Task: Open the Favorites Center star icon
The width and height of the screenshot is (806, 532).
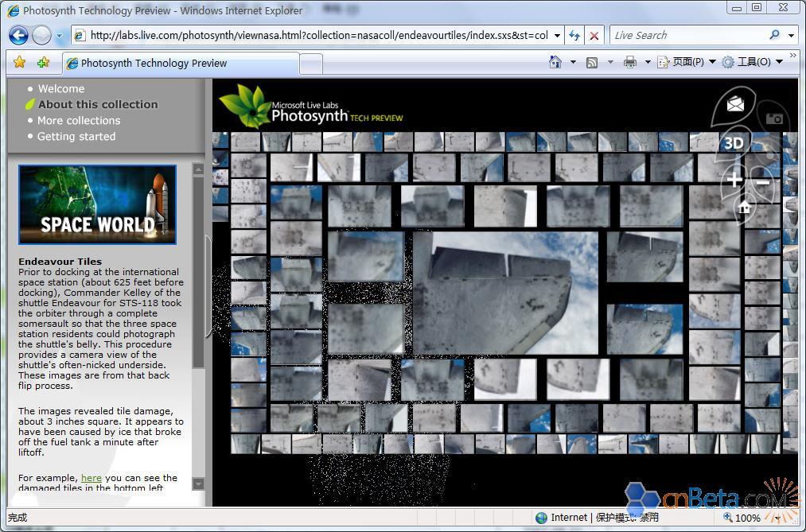Action: [x=20, y=62]
